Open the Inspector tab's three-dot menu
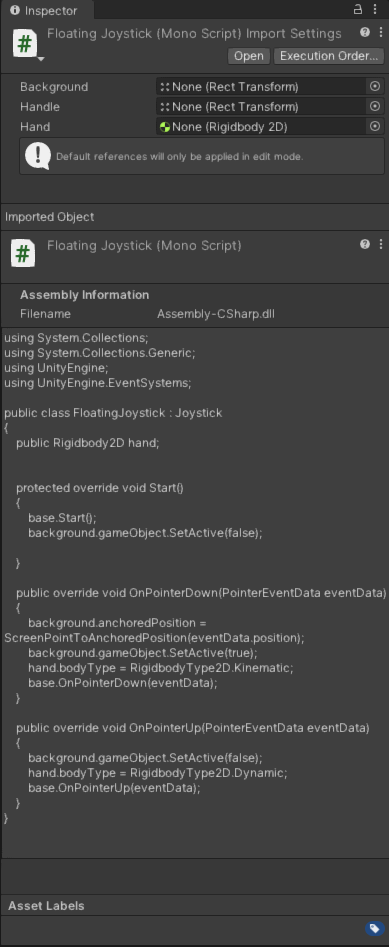Screen dimensions: 389x947 coord(375,10)
